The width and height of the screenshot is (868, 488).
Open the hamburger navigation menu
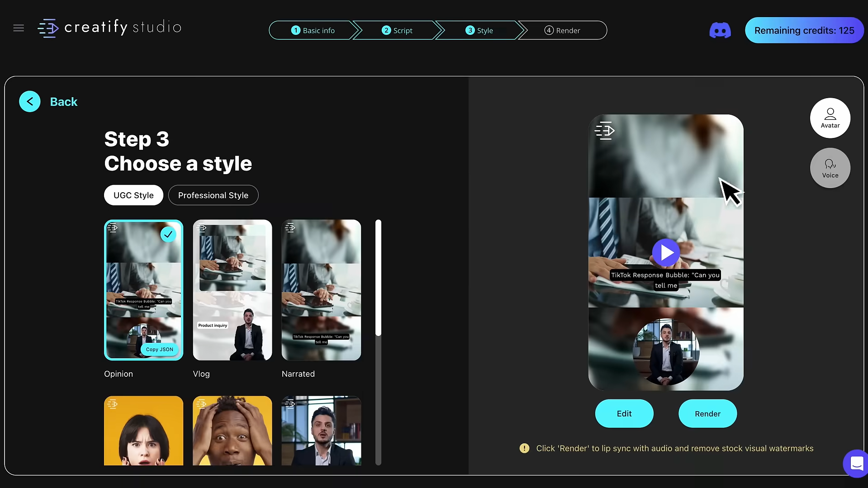[19, 28]
